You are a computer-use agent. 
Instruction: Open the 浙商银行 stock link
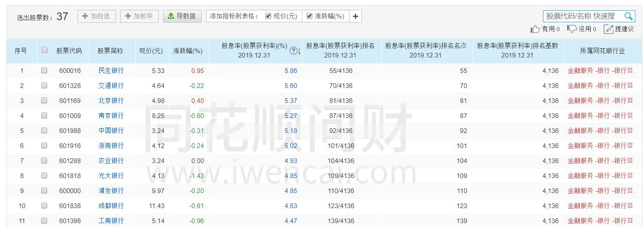pyautogui.click(x=111, y=146)
